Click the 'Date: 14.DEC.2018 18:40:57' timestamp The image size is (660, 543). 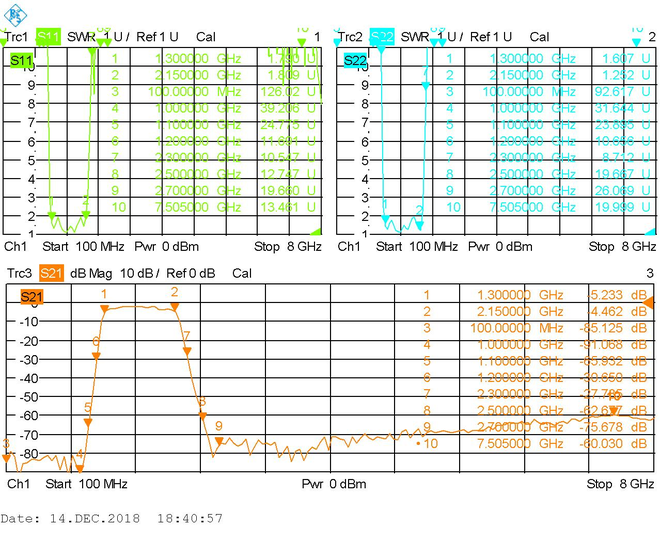pyautogui.click(x=112, y=518)
